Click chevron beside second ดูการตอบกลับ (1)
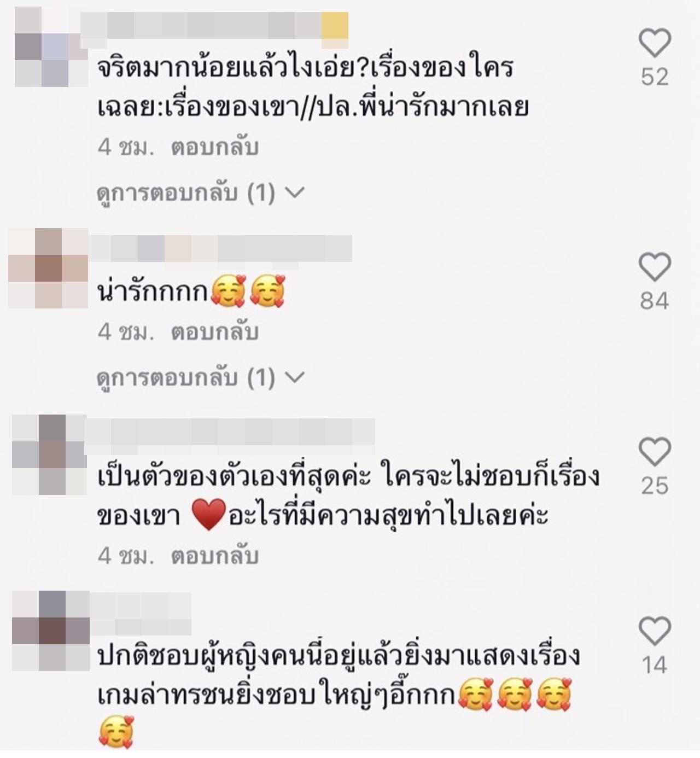700x758 pixels. click(295, 377)
